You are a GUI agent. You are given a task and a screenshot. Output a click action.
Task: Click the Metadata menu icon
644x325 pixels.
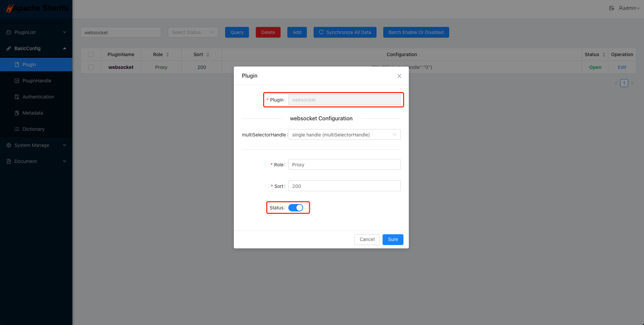pos(17,113)
